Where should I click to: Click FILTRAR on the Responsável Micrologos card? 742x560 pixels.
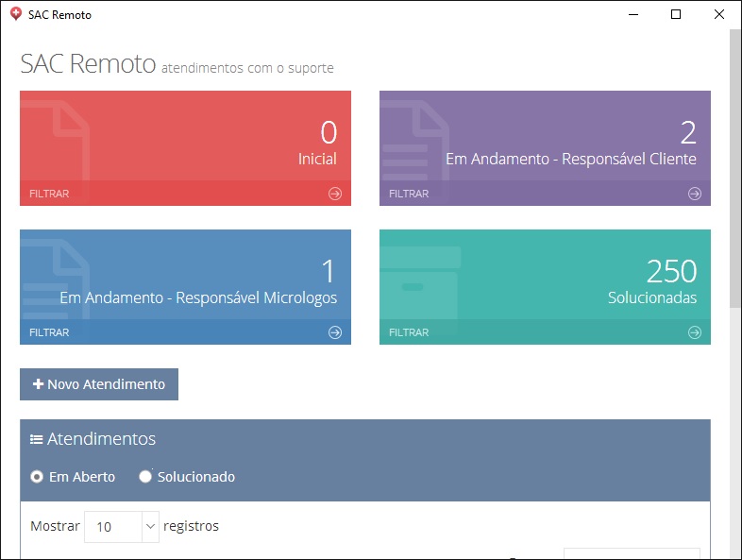click(49, 332)
